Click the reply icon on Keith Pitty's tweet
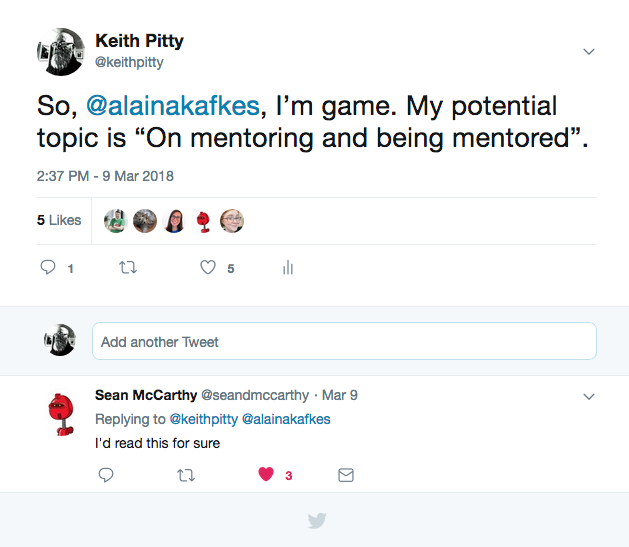 (x=48, y=267)
